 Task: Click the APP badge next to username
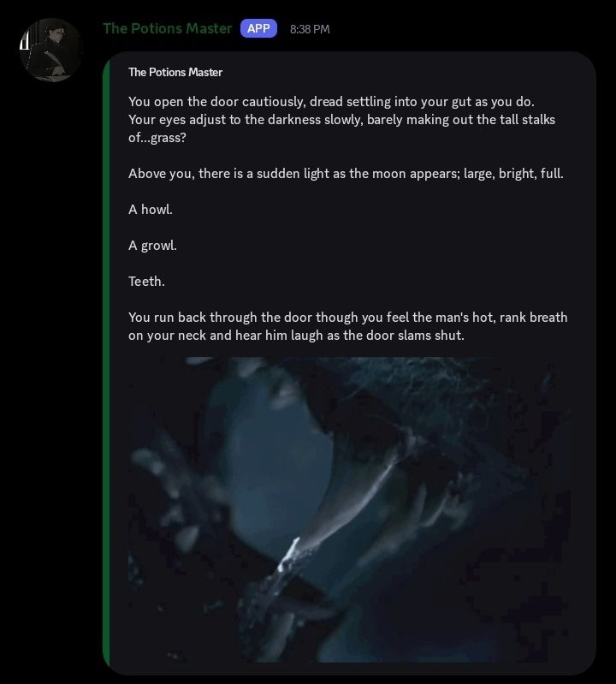pyautogui.click(x=258, y=28)
